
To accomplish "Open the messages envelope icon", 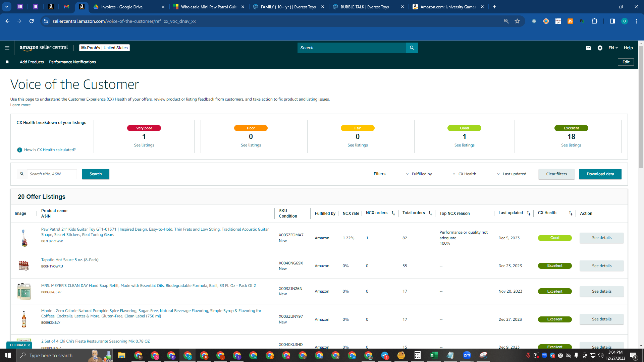I will tap(588, 48).
